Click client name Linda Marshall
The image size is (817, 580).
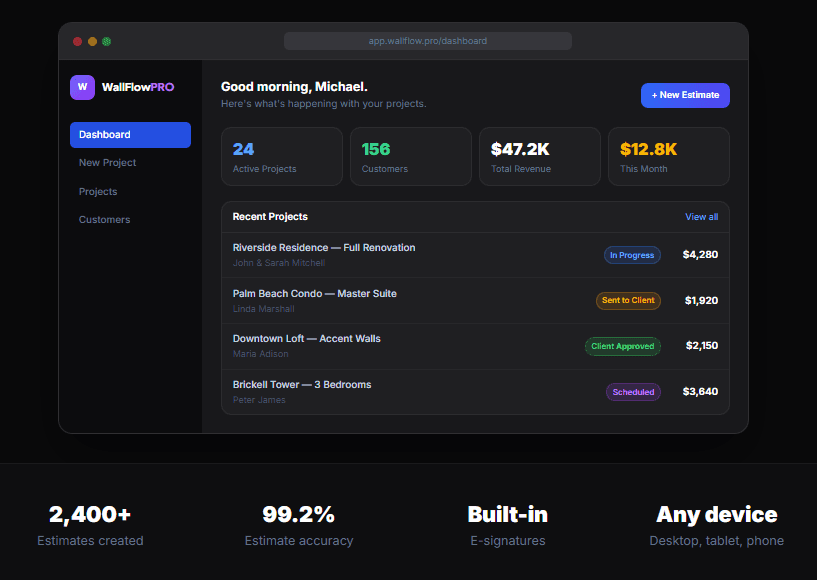264,309
